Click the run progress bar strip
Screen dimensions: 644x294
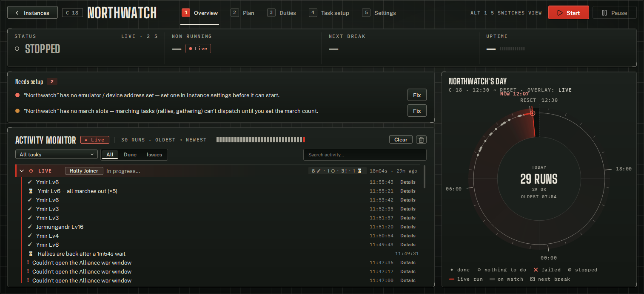[261, 140]
